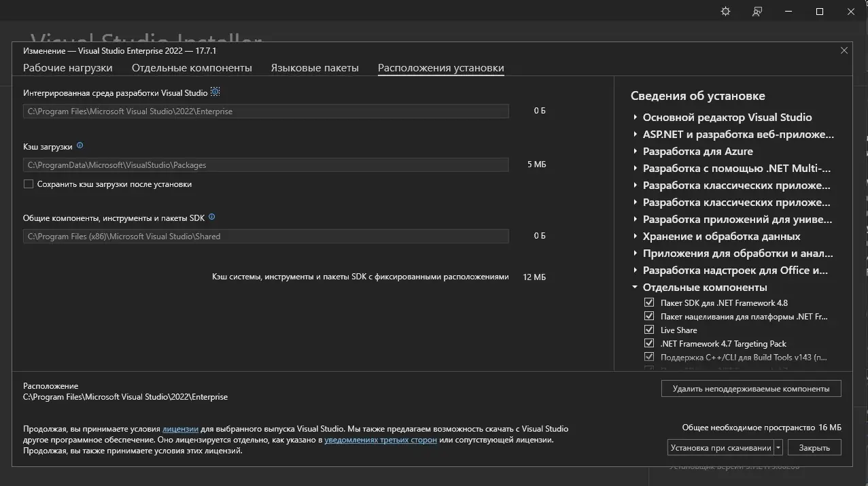Screen dimensions: 868x486
Task: Uncheck Пакет SDK для .NET Framework 4.8
Action: pos(649,302)
